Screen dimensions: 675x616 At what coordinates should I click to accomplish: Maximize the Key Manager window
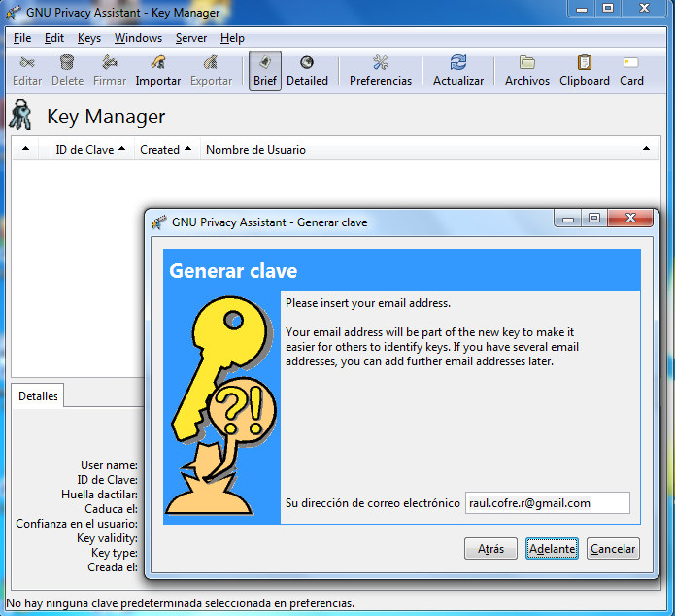point(608,8)
